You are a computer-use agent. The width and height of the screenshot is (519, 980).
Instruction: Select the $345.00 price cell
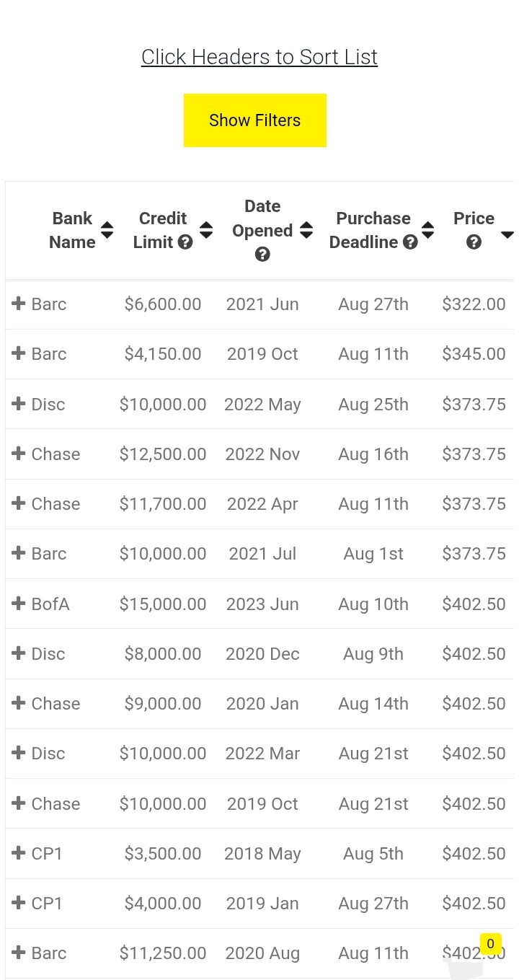pos(474,354)
